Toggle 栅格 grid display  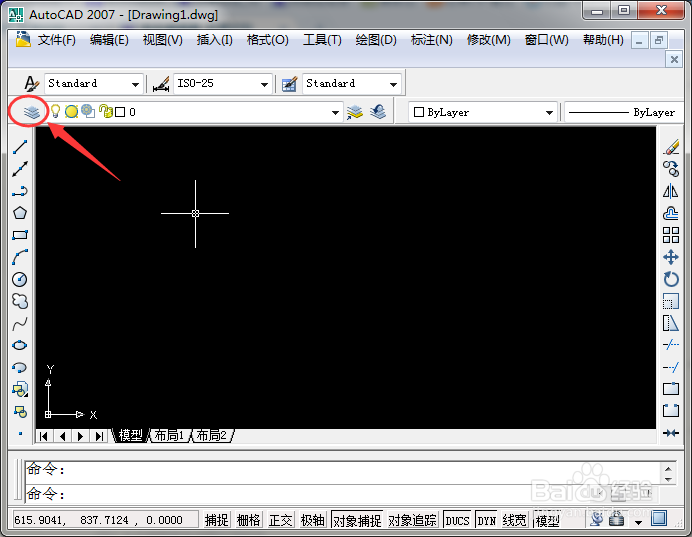click(248, 520)
